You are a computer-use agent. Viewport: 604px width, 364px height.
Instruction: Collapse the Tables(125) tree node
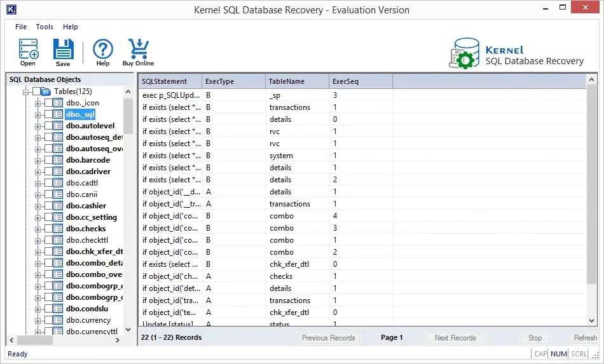tap(26, 92)
